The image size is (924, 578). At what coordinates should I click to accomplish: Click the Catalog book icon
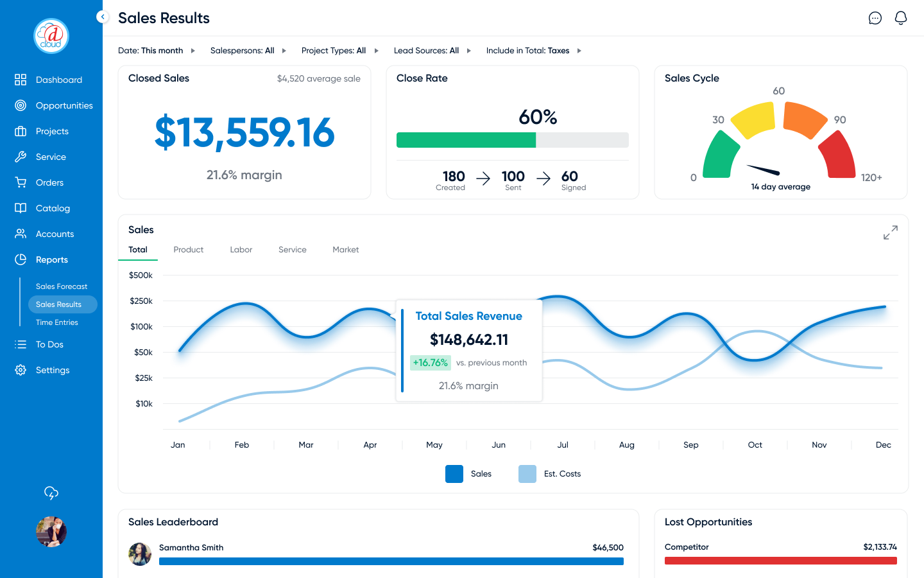coord(21,208)
